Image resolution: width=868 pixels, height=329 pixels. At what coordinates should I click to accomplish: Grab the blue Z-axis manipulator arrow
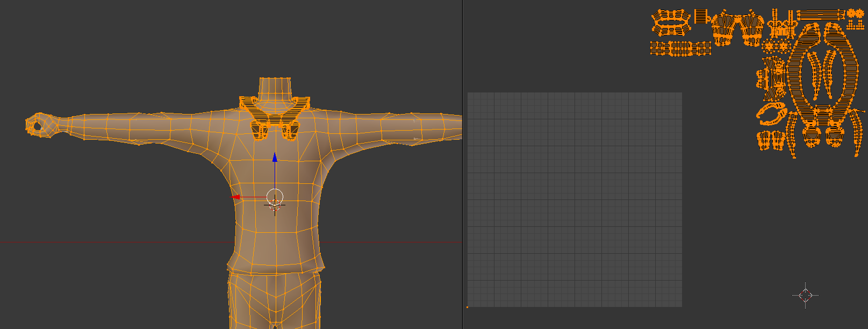tap(275, 157)
